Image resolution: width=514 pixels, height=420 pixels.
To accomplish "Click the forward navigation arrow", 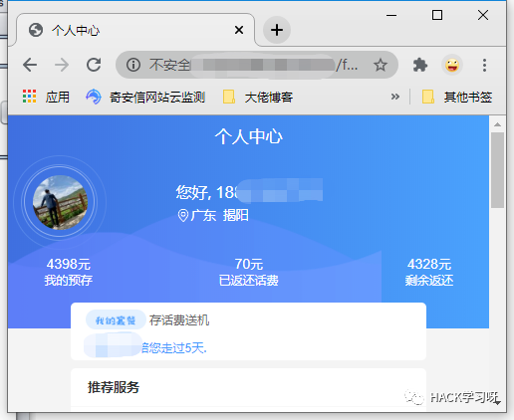I will click(62, 65).
